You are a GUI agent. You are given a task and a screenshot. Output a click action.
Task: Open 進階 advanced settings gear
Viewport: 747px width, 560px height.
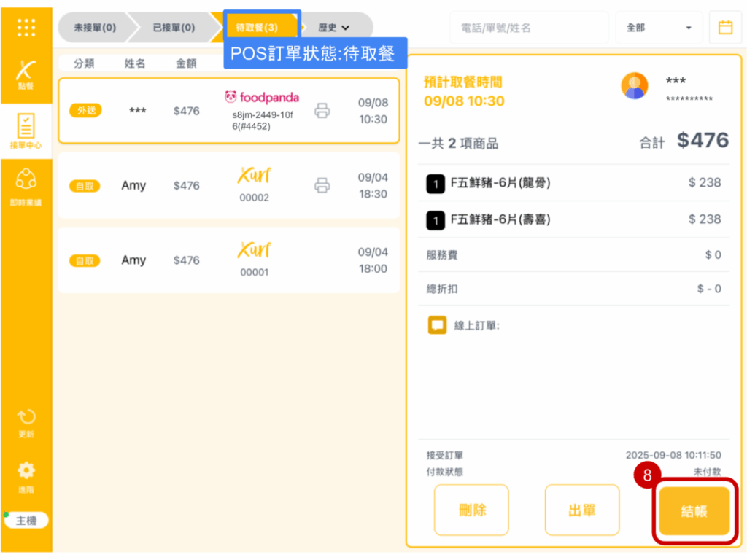(26, 475)
